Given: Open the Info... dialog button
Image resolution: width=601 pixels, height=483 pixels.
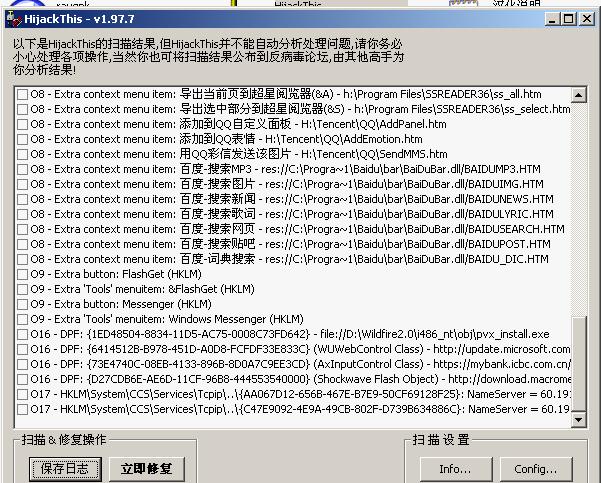Looking at the screenshot, I should tap(456, 468).
